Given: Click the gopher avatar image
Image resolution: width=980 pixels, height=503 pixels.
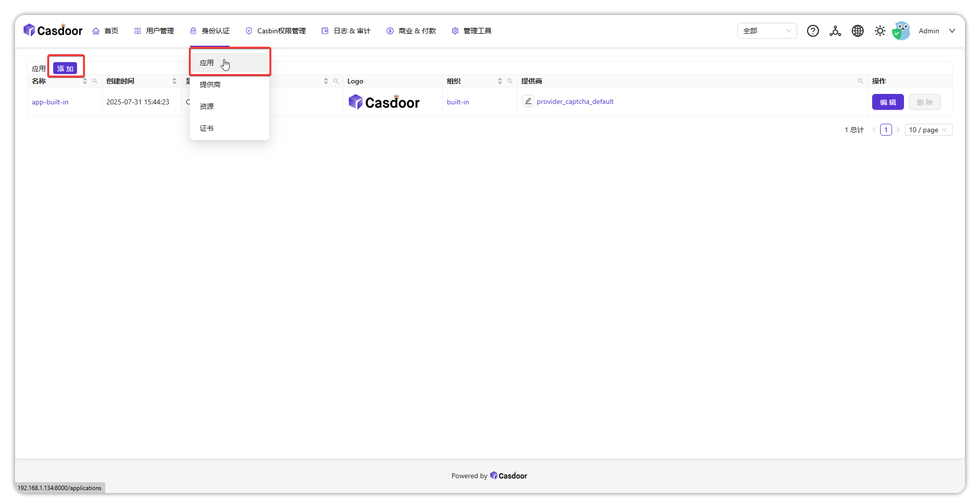Looking at the screenshot, I should pos(901,30).
